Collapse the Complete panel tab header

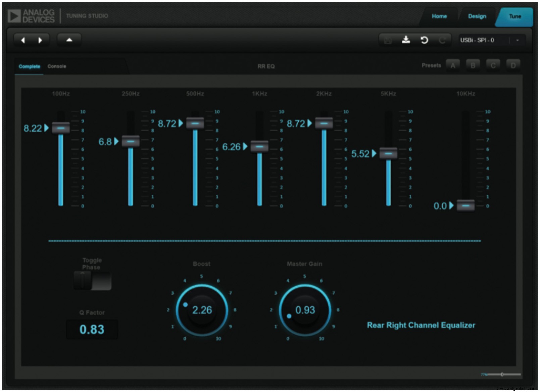(x=29, y=66)
